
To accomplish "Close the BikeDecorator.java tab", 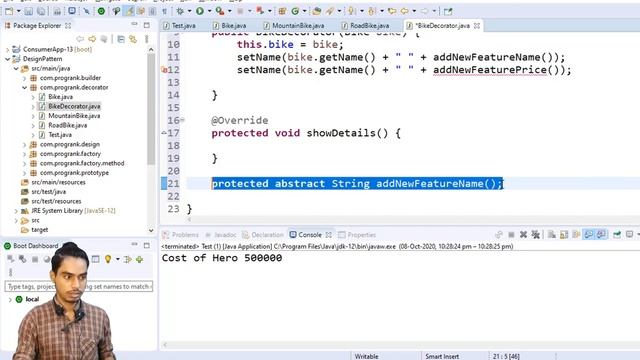I will click(476, 26).
